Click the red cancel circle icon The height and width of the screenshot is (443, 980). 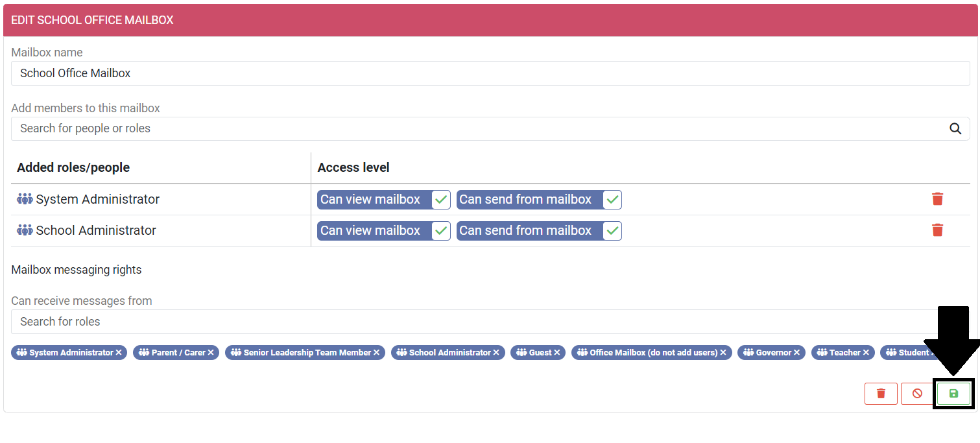[x=917, y=394]
